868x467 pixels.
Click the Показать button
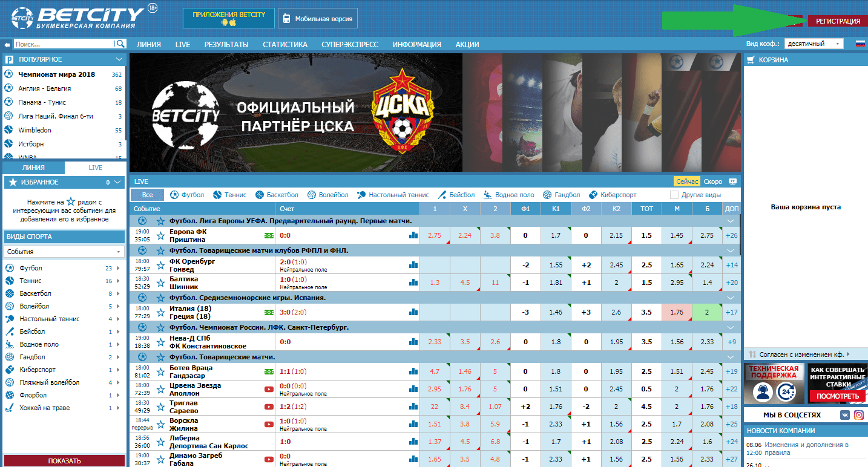[x=64, y=461]
